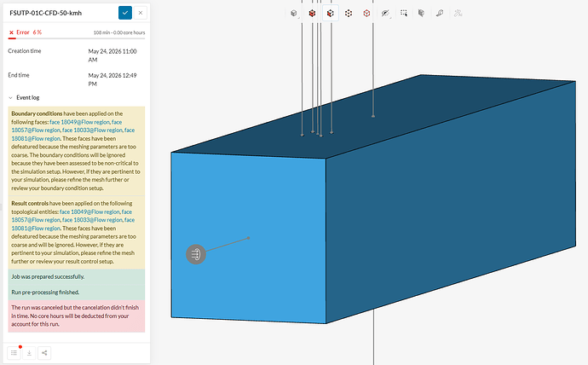Toggle the cutting plane tool
Image resolution: width=588 pixels, height=365 pixels.
pyautogui.click(x=422, y=14)
